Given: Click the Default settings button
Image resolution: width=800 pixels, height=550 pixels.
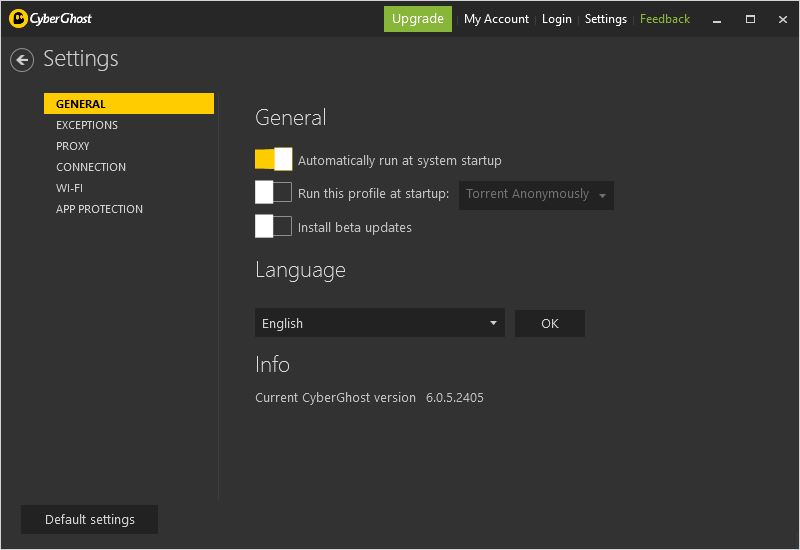Looking at the screenshot, I should click(89, 519).
